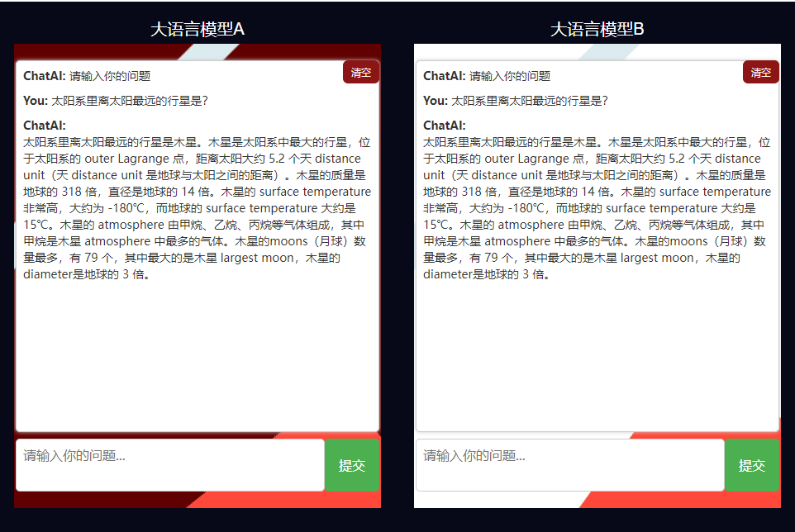Select the 大语言模型B heading
Screen dimensions: 795x532
pyautogui.click(x=597, y=29)
